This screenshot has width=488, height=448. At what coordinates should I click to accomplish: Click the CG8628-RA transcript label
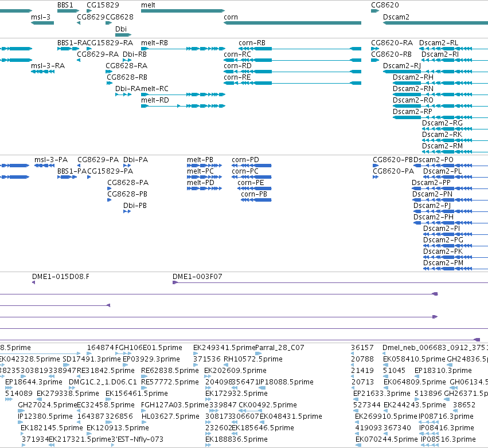(126, 66)
